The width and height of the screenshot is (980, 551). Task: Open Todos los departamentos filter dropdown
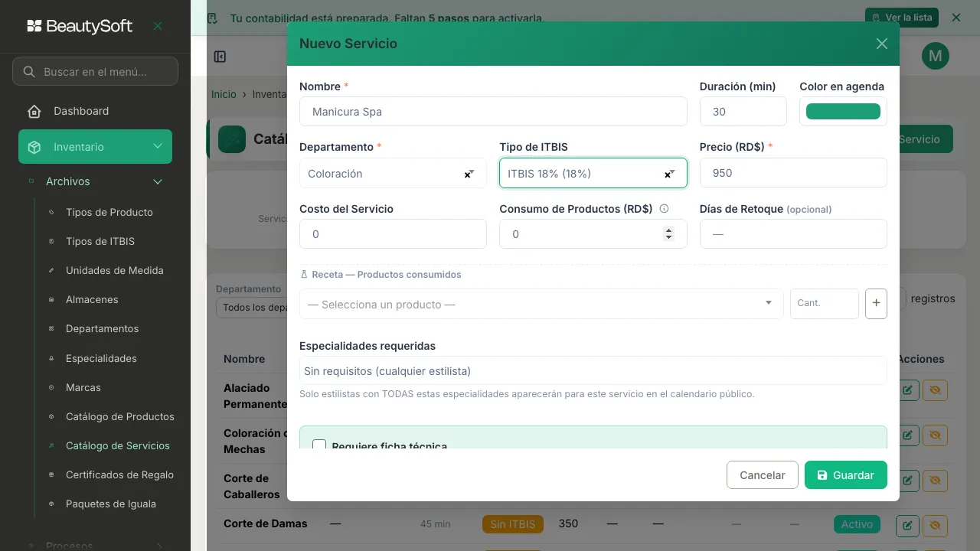pyautogui.click(x=251, y=308)
